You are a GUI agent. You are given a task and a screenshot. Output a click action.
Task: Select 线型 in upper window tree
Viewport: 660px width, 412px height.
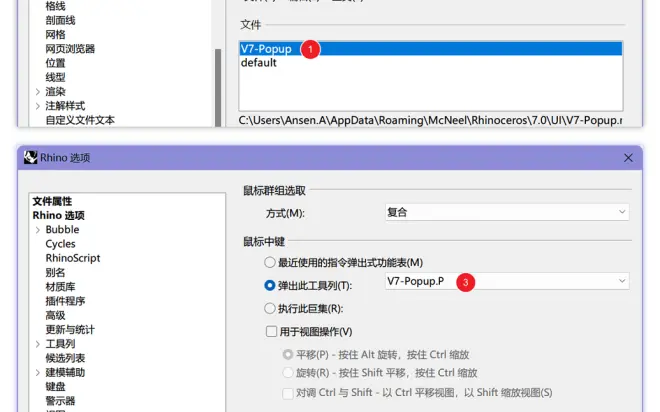pyautogui.click(x=55, y=77)
